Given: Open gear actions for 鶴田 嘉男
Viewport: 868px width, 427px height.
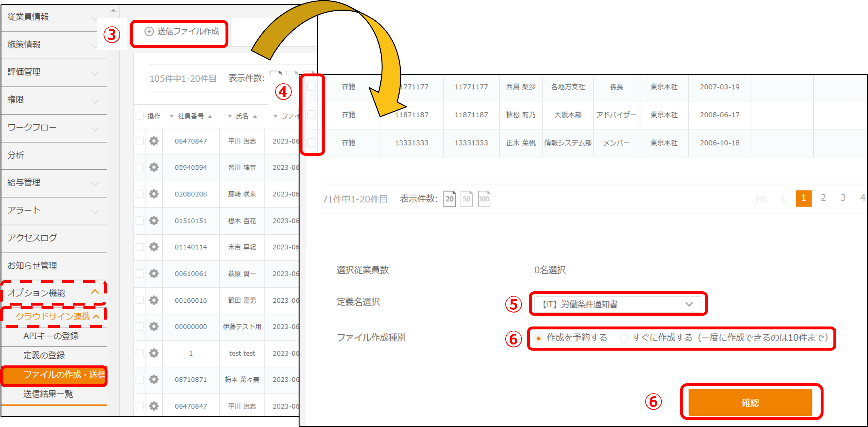Looking at the screenshot, I should click(154, 300).
